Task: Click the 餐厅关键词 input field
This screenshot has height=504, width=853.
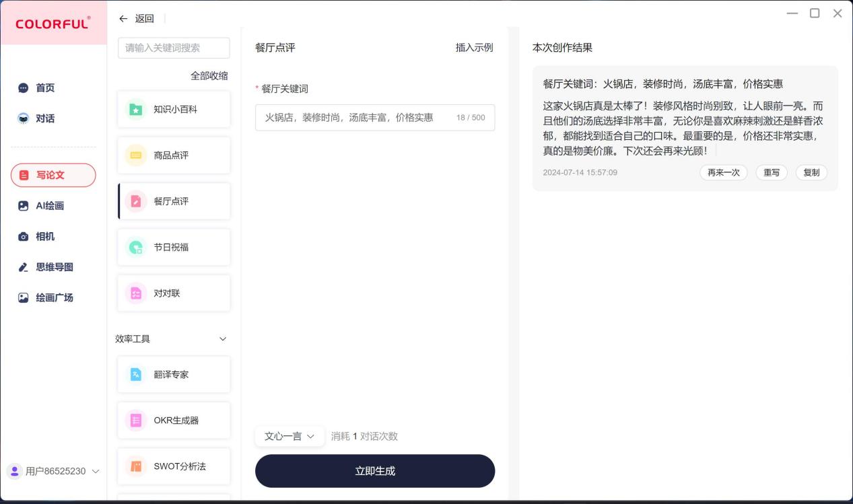Action: (x=375, y=118)
